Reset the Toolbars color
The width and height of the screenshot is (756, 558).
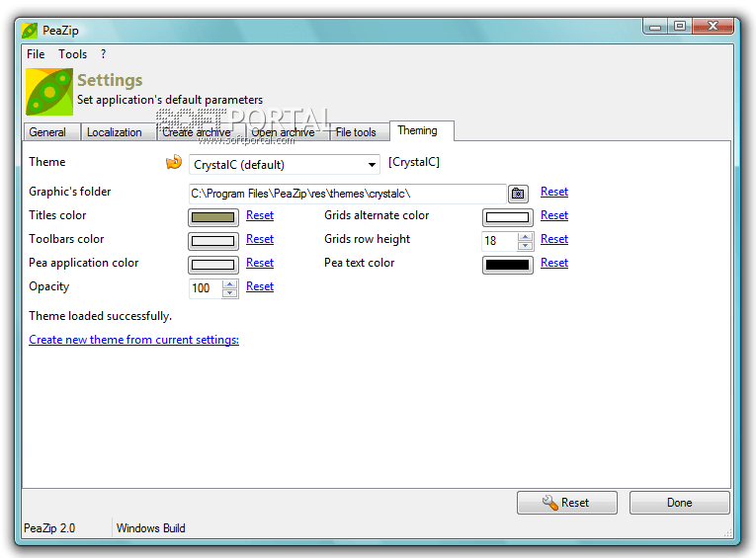pos(260,239)
